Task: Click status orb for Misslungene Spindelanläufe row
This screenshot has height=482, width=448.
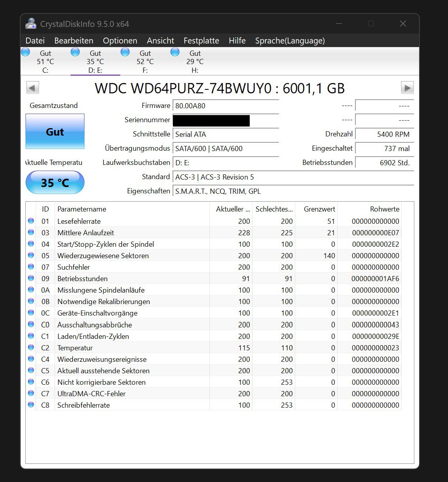Action: (x=31, y=290)
